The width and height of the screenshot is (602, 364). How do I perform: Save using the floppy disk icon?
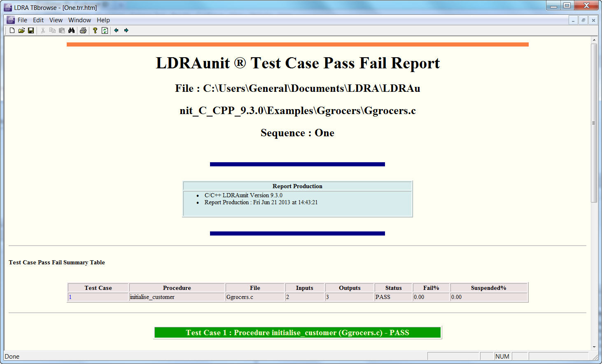[x=31, y=30]
